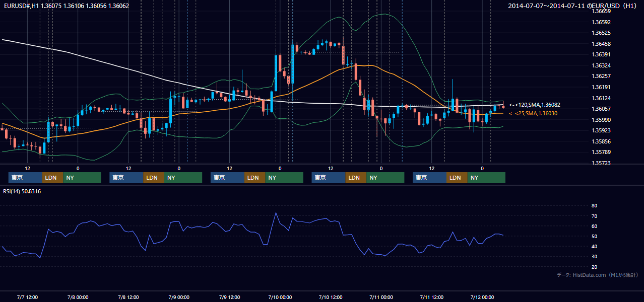
Task: Click price axis label 1.36525
Action: click(x=601, y=33)
